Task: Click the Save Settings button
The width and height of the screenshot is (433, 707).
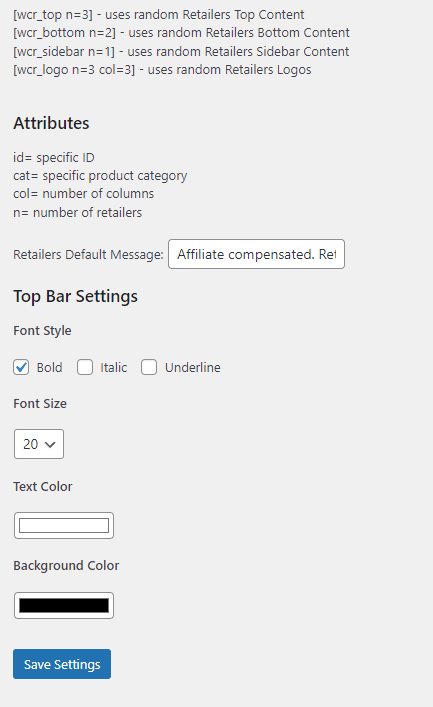Action: coord(62,664)
